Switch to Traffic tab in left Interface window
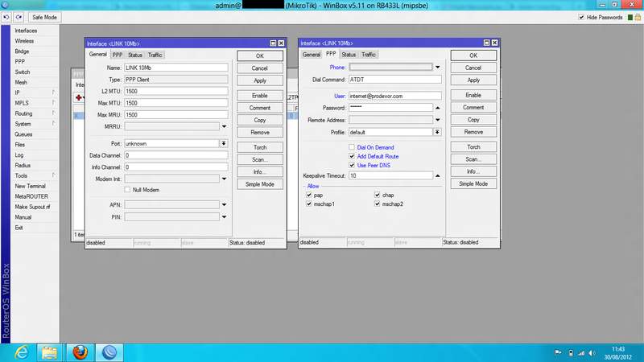This screenshot has height=362, width=644. pyautogui.click(x=155, y=55)
